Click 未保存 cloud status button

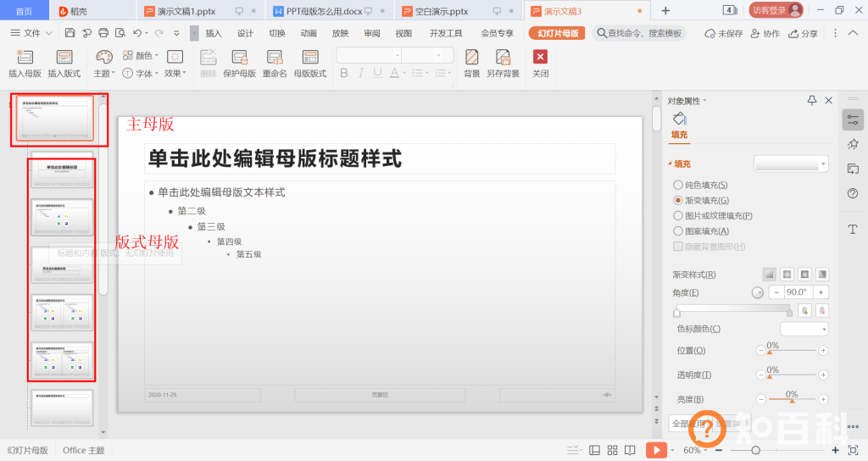tap(724, 33)
